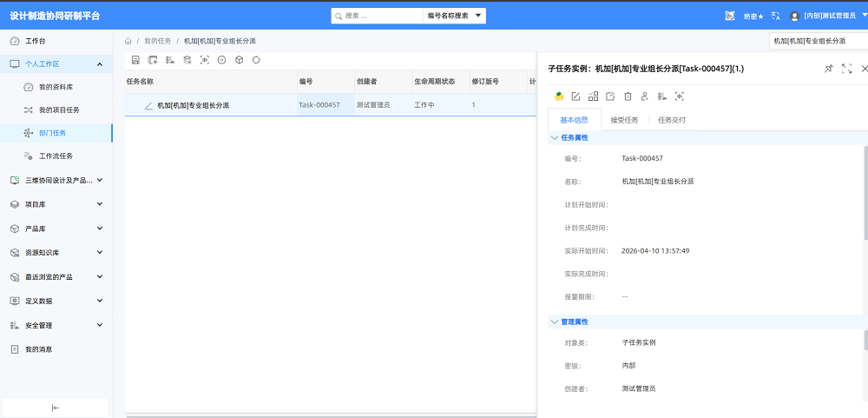Click the 机加[机加]专业组长分派 field at top right

point(819,41)
